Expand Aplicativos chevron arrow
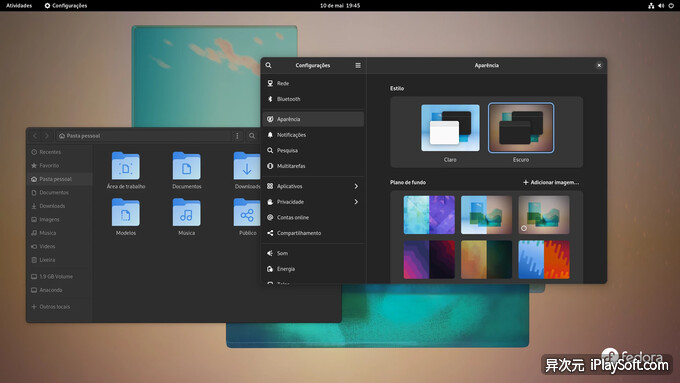680x383 pixels. [356, 186]
